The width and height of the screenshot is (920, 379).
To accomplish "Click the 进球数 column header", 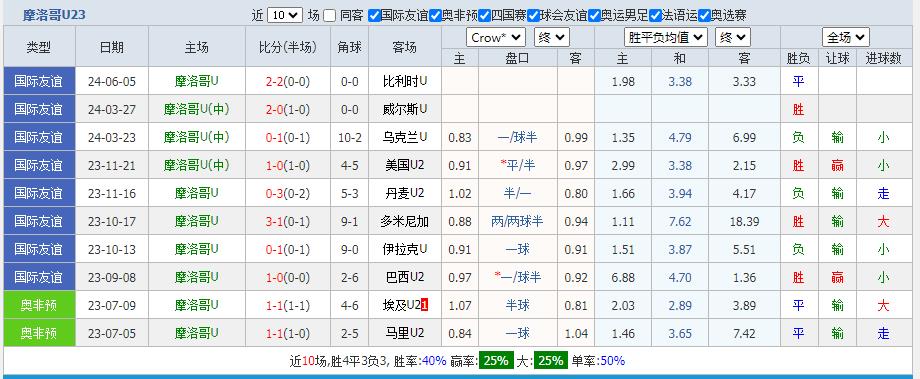I will point(883,58).
